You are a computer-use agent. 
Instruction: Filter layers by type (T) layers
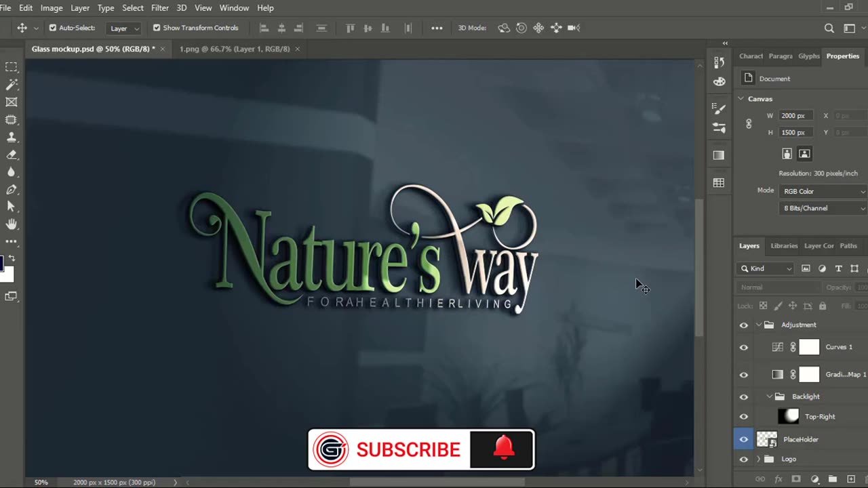[838, 268]
